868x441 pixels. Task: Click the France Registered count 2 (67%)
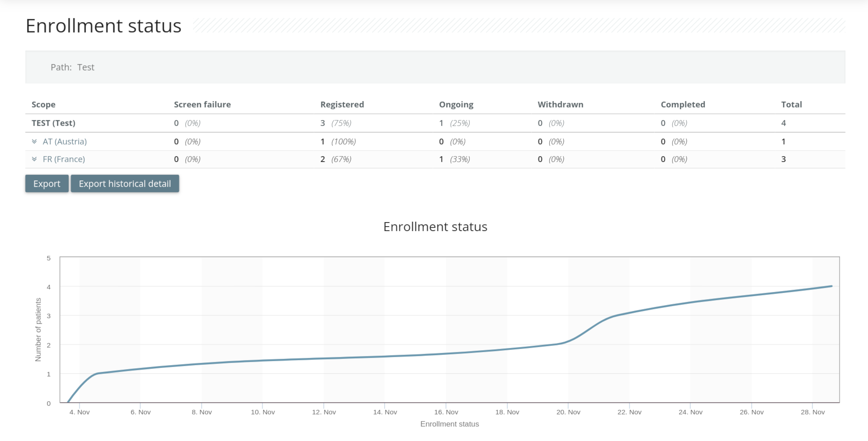(x=335, y=159)
